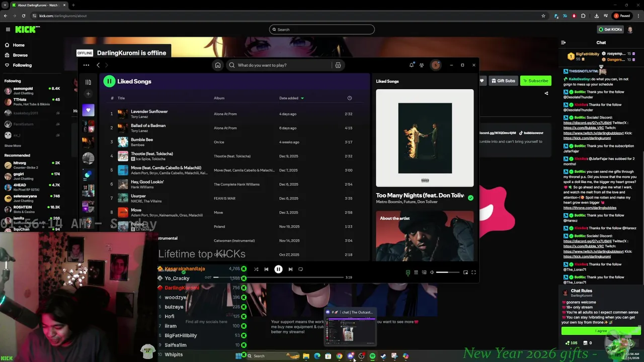The image size is (644, 362).
Task: Pause playback in Spotify bottom bar
Action: pyautogui.click(x=278, y=269)
